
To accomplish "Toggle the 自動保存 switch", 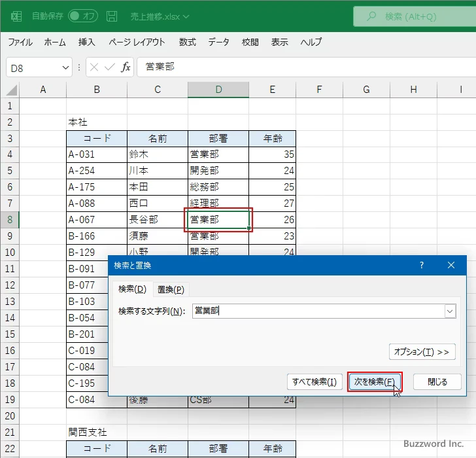I will (83, 16).
